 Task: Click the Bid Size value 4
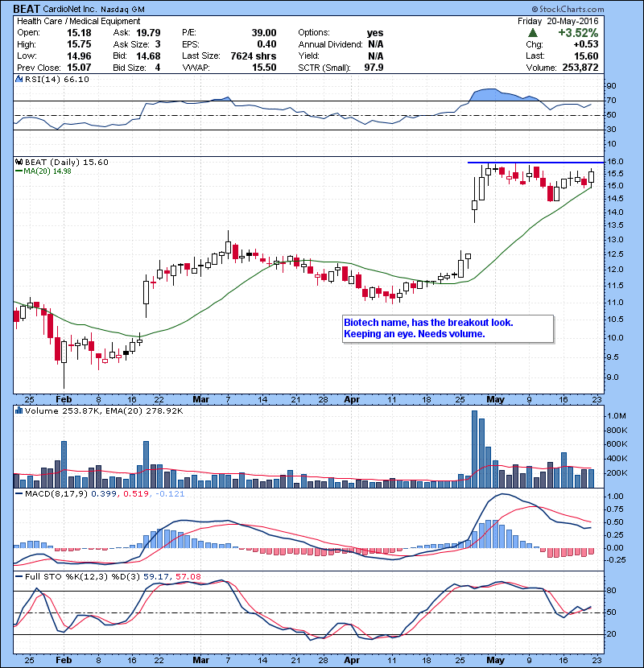158,68
